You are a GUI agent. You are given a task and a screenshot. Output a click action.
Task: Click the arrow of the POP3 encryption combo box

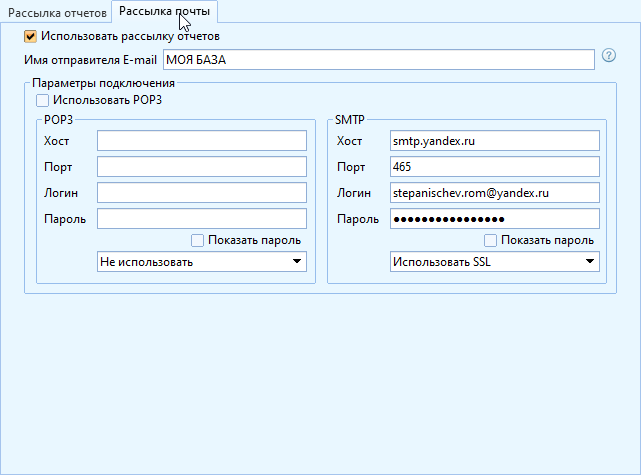tap(296, 262)
